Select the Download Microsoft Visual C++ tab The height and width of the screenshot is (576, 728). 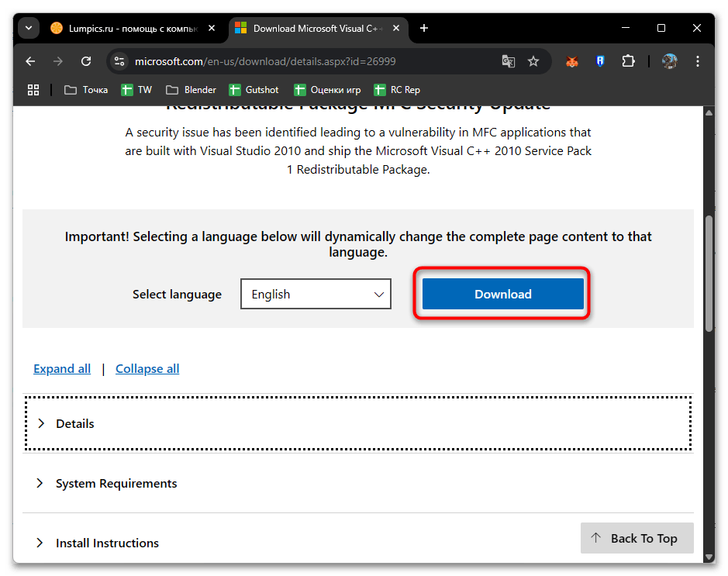point(318,29)
